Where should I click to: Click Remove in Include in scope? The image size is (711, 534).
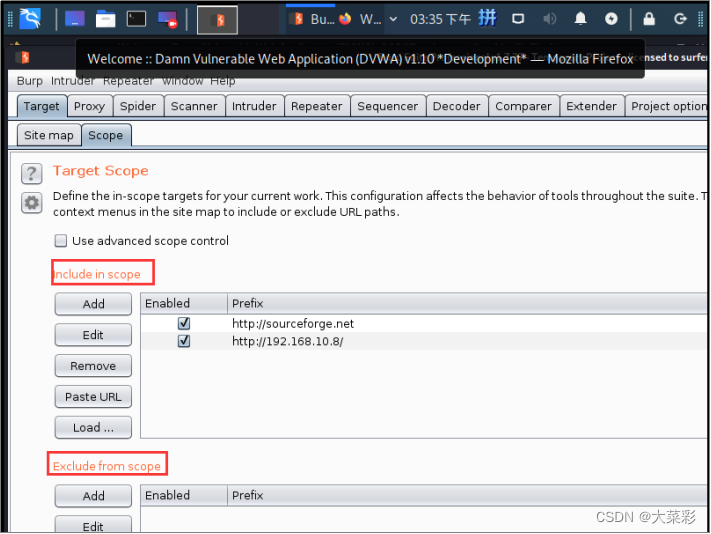coord(93,366)
